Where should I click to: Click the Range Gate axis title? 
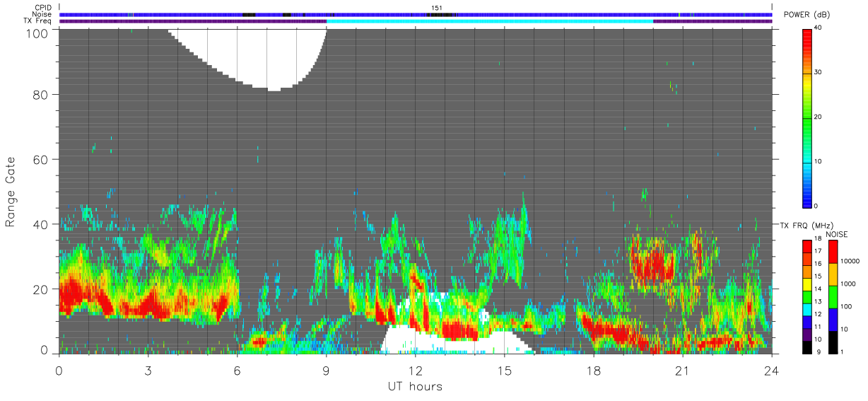11,191
